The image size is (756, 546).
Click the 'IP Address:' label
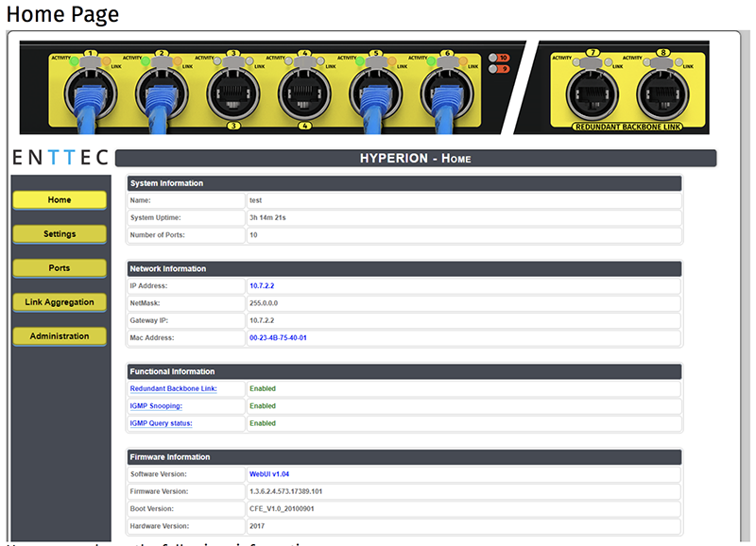(148, 286)
